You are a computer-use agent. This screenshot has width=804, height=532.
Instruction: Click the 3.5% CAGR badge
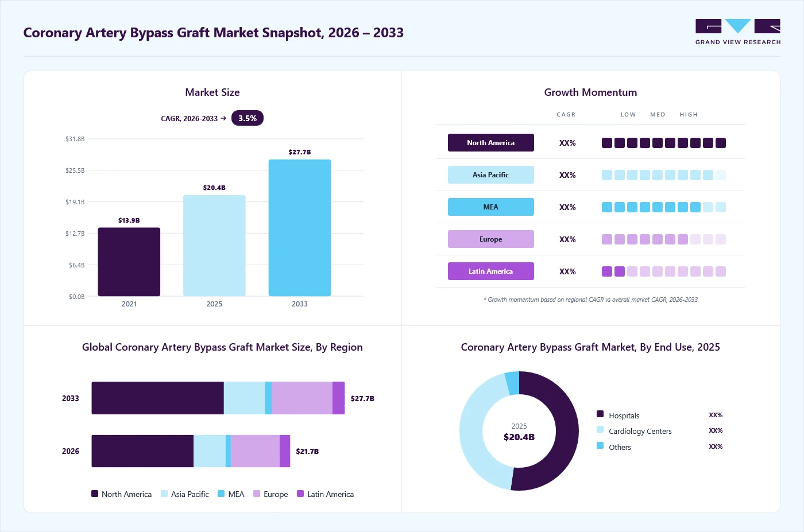[x=248, y=118]
